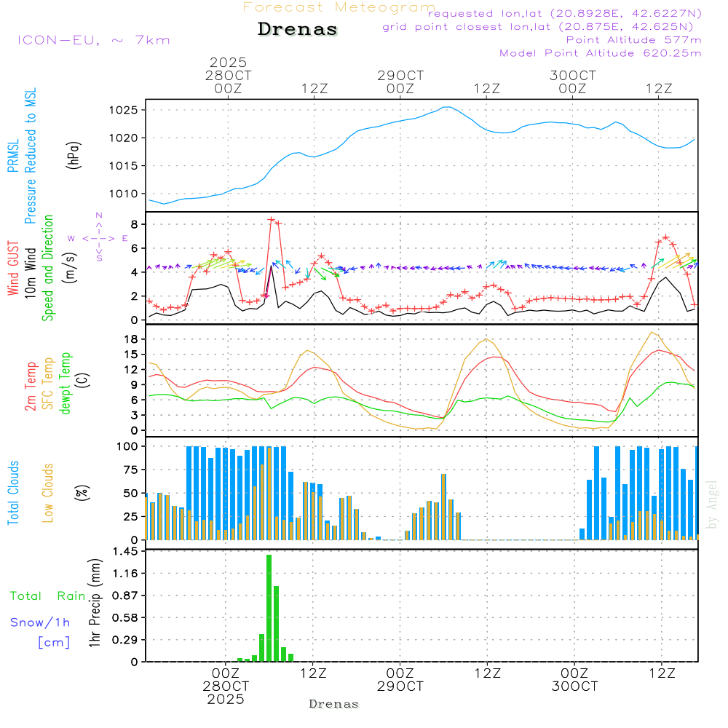Click the requested lon,lat coordinates text
Image resolution: width=728 pixels, height=728 pixels.
click(565, 13)
